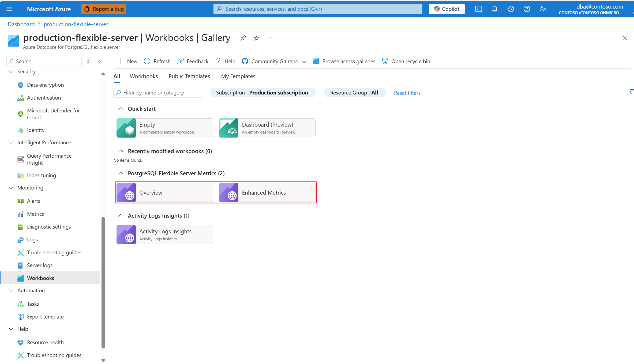This screenshot has width=634, height=364.
Task: Open the portal settings gear icon
Action: [511, 9]
